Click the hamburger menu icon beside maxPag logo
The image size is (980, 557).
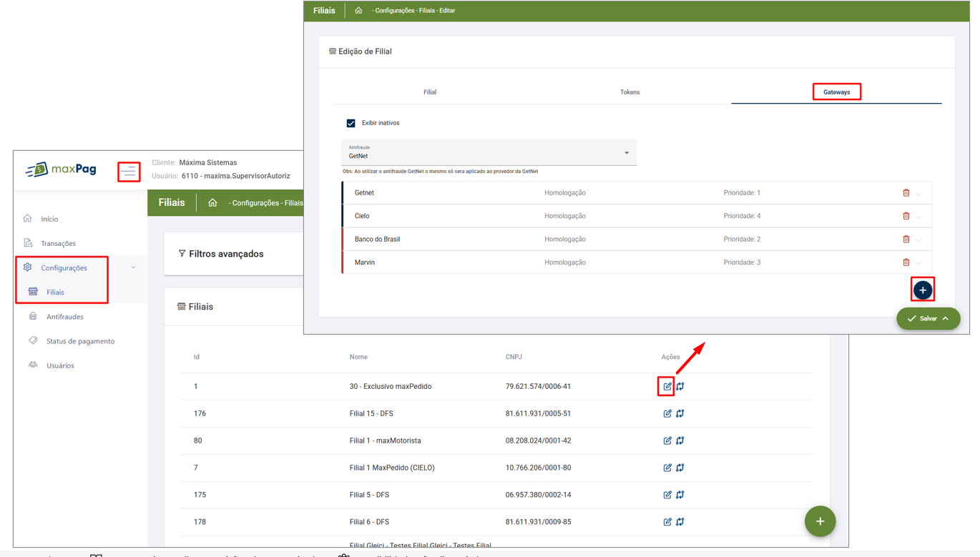pos(129,172)
